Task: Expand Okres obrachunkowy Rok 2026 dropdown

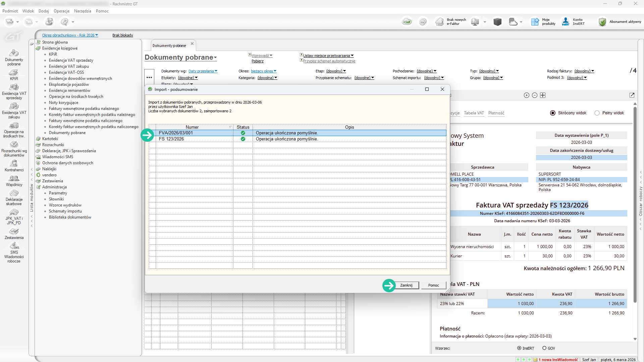Action: tap(70, 35)
